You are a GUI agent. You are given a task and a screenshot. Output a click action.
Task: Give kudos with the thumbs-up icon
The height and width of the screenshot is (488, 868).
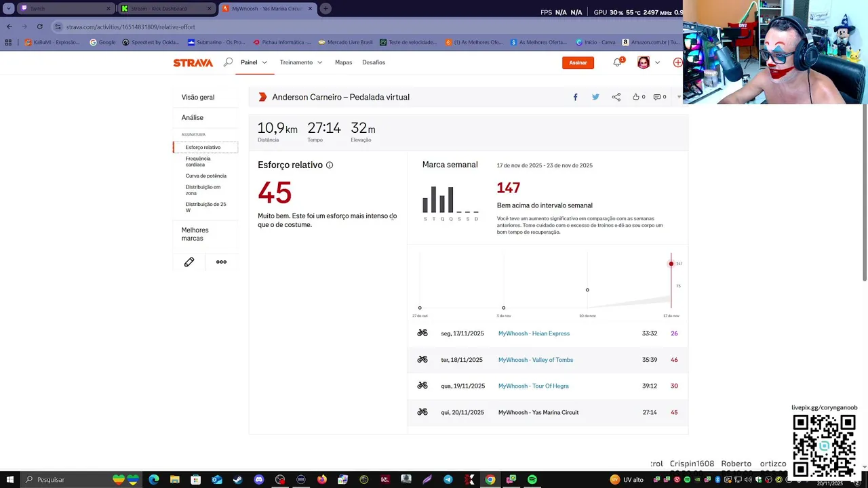(x=636, y=97)
